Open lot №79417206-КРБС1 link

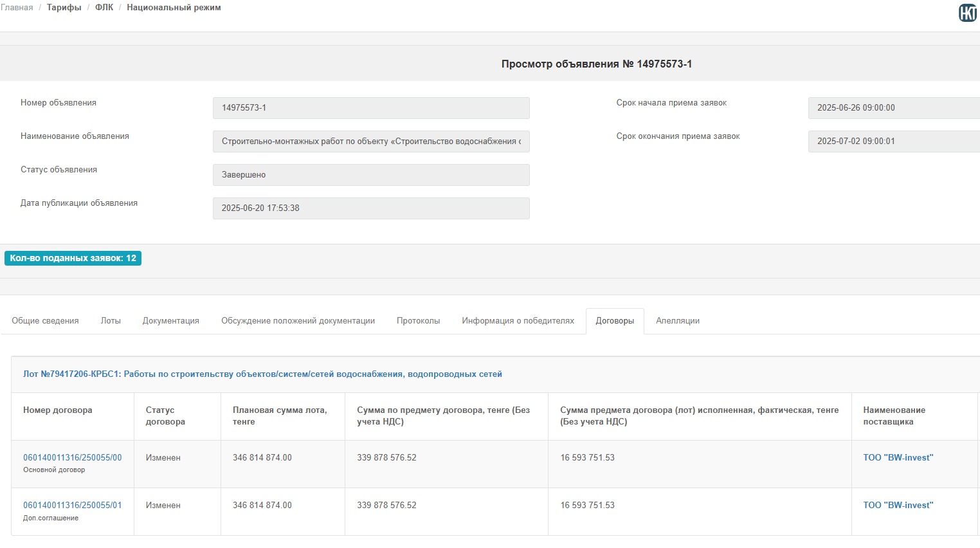(x=262, y=374)
